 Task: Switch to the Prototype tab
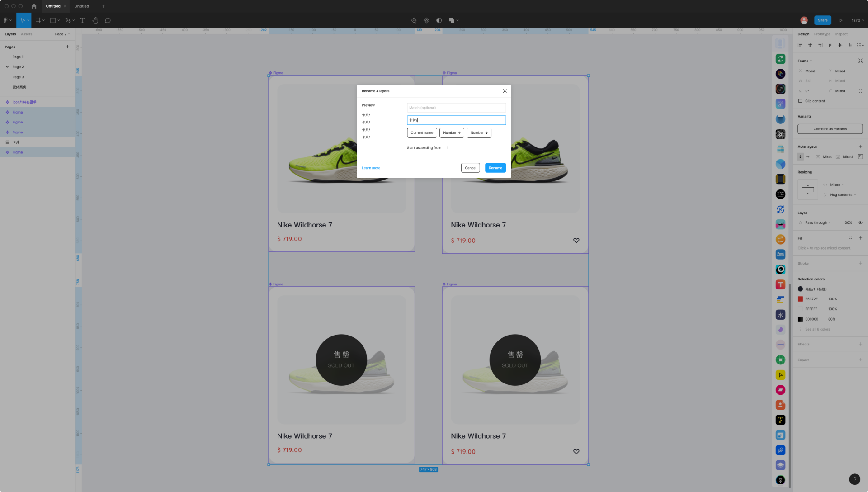822,34
